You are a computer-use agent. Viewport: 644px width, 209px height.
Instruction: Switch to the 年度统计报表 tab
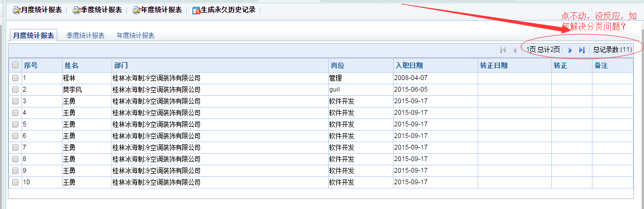coord(135,36)
